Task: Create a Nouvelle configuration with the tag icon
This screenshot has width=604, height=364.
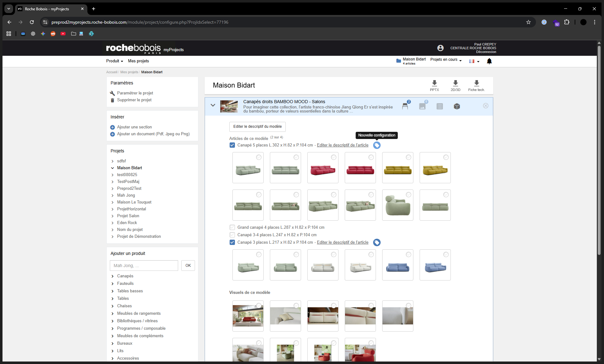Action: 377,145
